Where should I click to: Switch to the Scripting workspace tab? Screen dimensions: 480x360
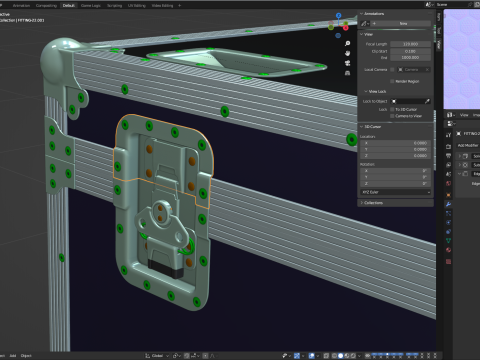114,5
